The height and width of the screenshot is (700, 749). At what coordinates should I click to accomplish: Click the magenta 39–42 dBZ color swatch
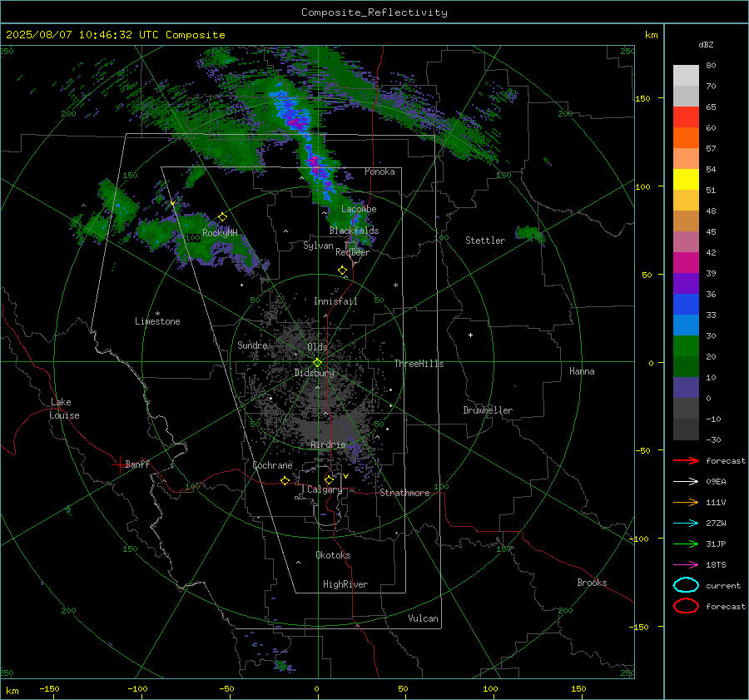686,262
